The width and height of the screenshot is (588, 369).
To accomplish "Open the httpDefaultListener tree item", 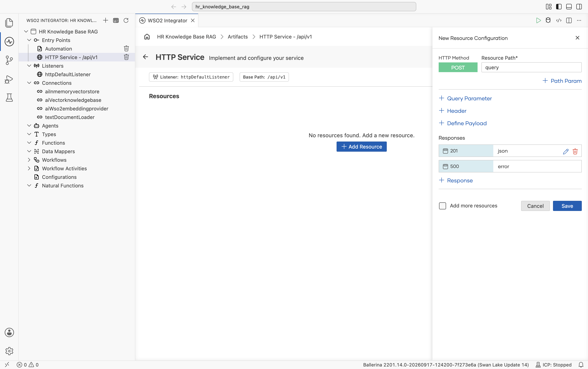I will pos(68,74).
